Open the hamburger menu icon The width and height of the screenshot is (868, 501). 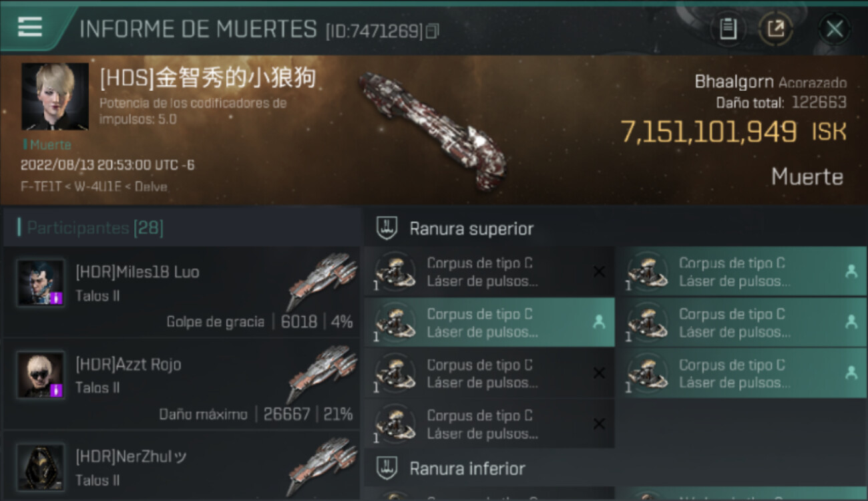click(x=30, y=27)
